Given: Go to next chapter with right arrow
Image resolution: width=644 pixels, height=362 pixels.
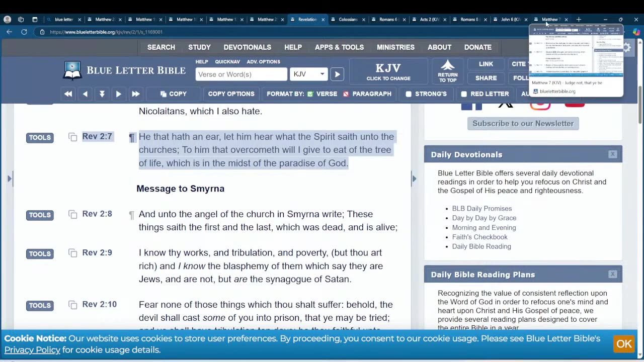Looking at the screenshot, I should (119, 94).
